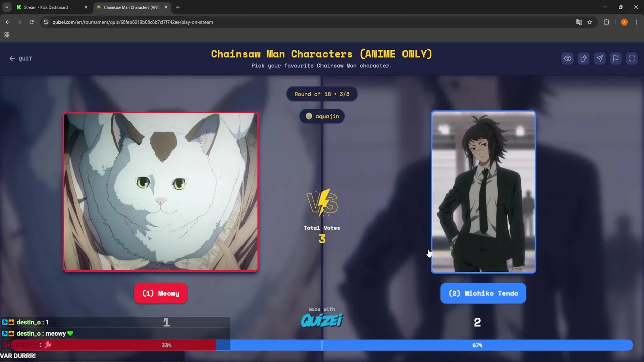Bookmark this page with star icon

pos(590,22)
